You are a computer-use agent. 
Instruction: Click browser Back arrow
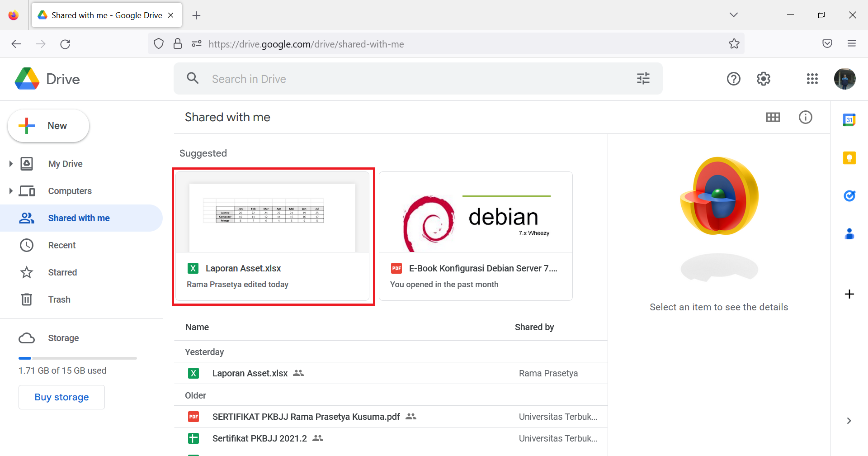tap(16, 44)
